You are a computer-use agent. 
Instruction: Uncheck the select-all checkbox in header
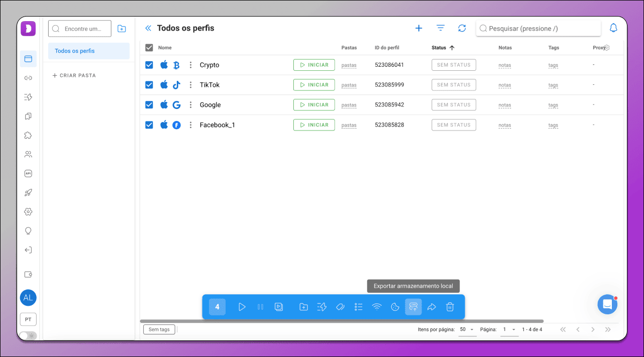149,48
